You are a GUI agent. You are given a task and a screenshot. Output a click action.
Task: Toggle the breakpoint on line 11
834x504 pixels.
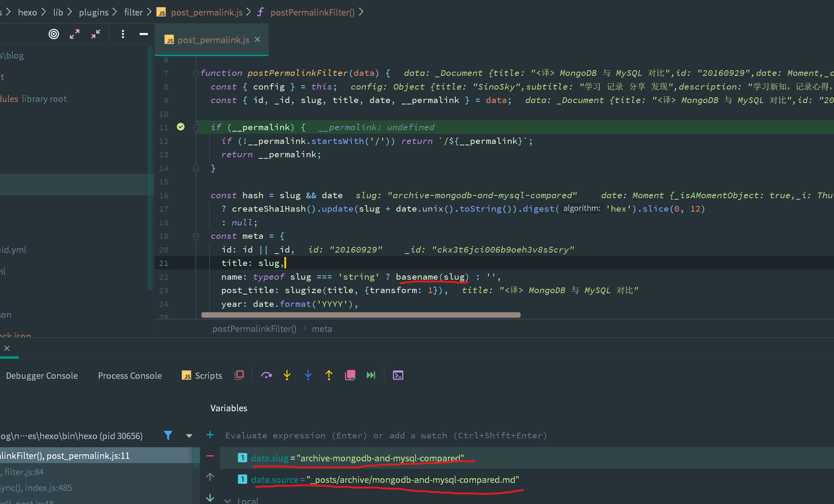(x=181, y=127)
